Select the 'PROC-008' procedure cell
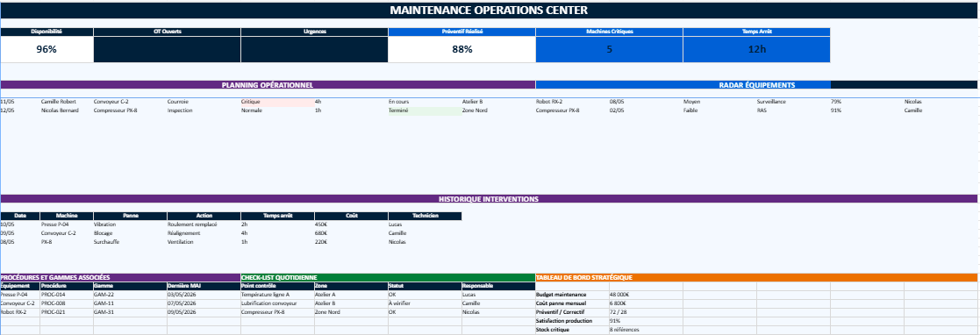980x335 pixels. 67,303
